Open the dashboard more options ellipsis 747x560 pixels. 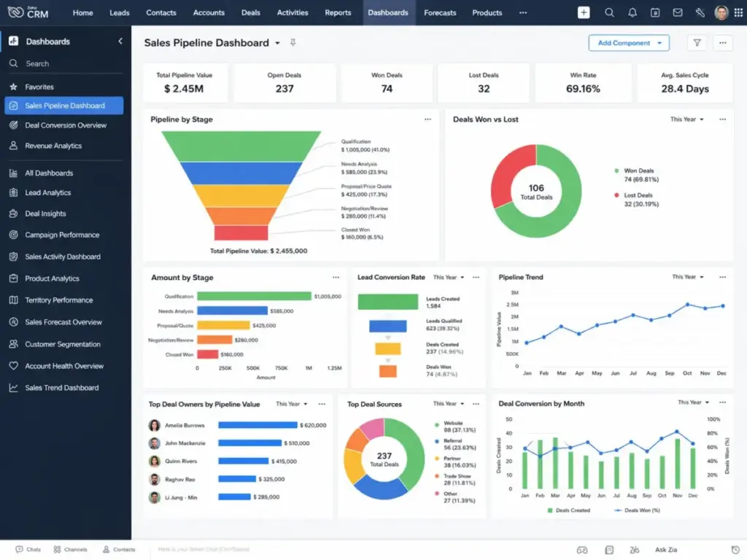(723, 43)
